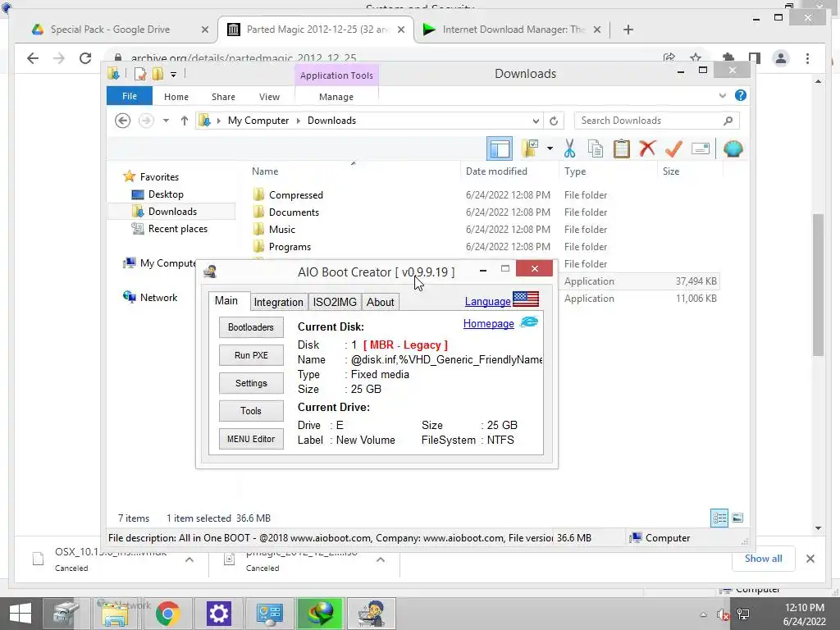
Task: Collapse the Explorer ribbon chevron
Action: click(x=722, y=96)
